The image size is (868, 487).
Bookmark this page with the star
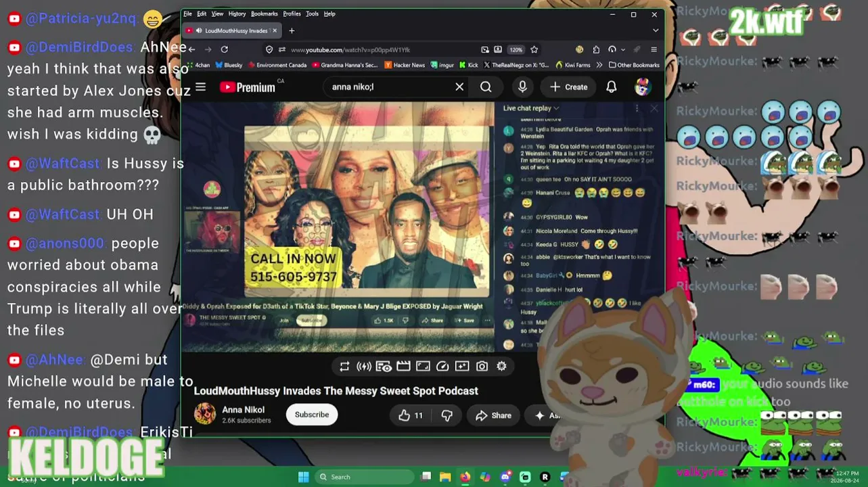pos(534,49)
